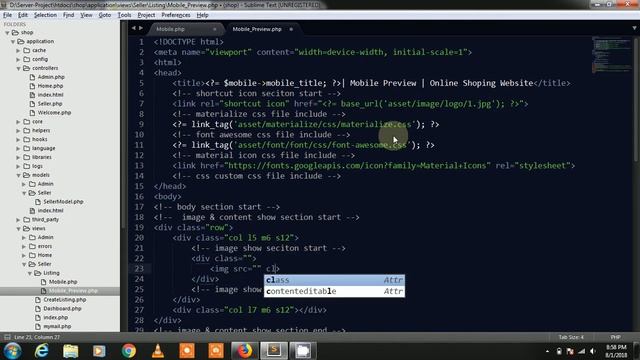Expand the hooks folder
The height and width of the screenshot is (360, 640).
(x=18, y=140)
